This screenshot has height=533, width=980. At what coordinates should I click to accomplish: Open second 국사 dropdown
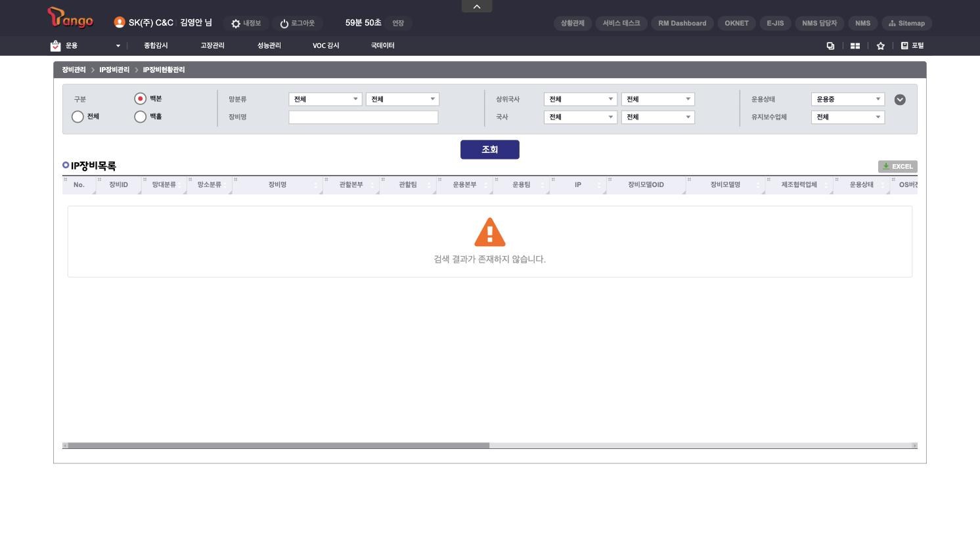click(658, 117)
